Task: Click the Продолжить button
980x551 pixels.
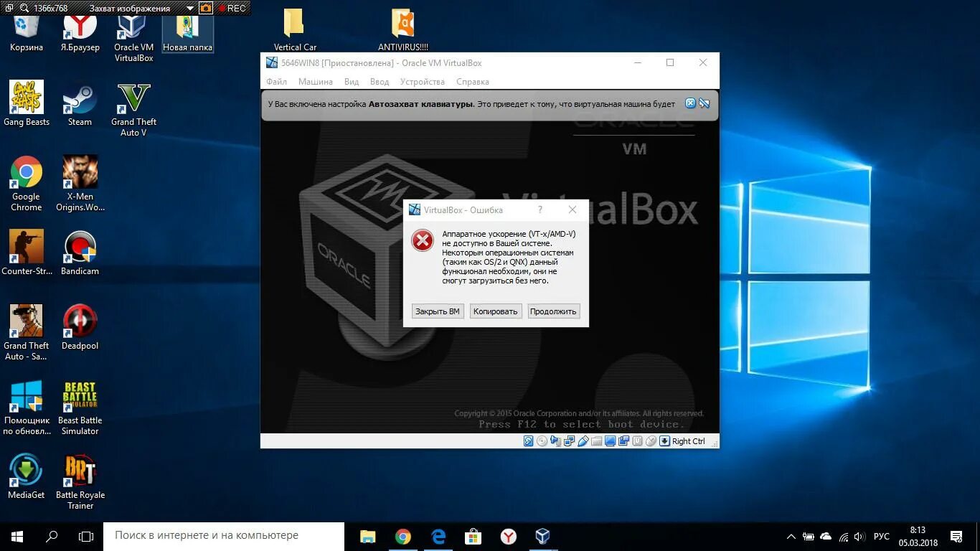Action: tap(553, 311)
